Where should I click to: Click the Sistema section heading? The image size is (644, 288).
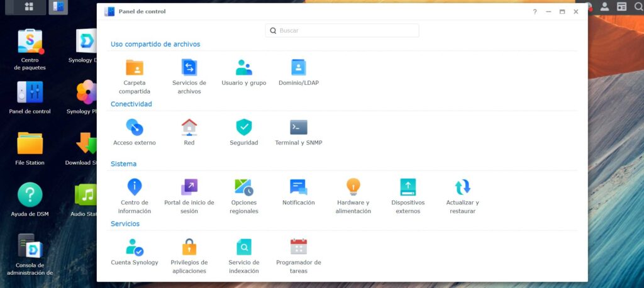124,164
